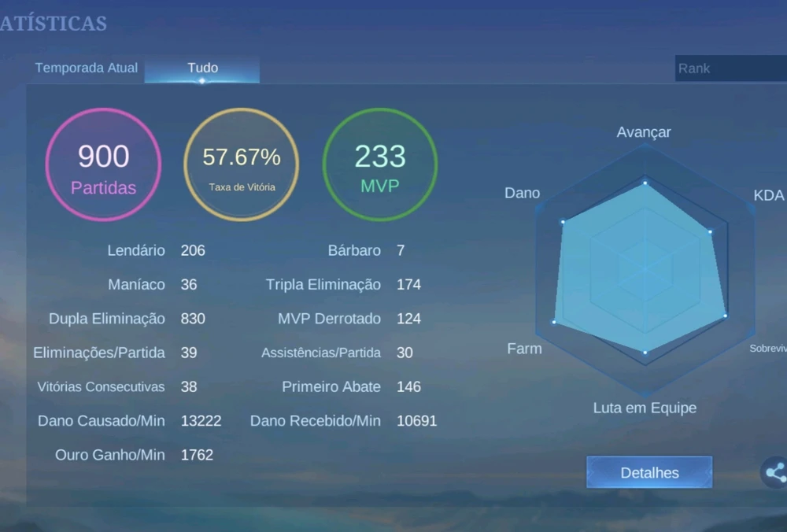Viewport: 787px width, 532px height.
Task: Click the Dano radar label
Action: 522,193
